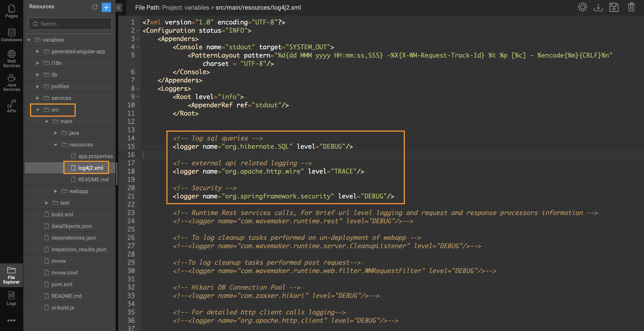Expand the webapp folder
644x331 pixels.
(56, 191)
